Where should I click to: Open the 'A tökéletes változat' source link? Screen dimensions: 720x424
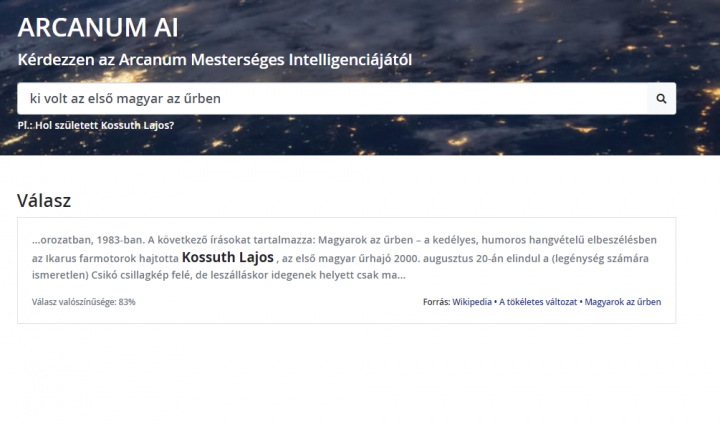[538, 302]
